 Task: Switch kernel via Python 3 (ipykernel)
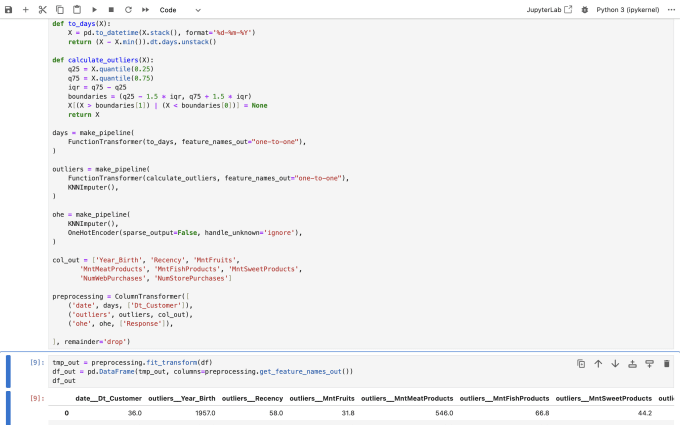628,10
